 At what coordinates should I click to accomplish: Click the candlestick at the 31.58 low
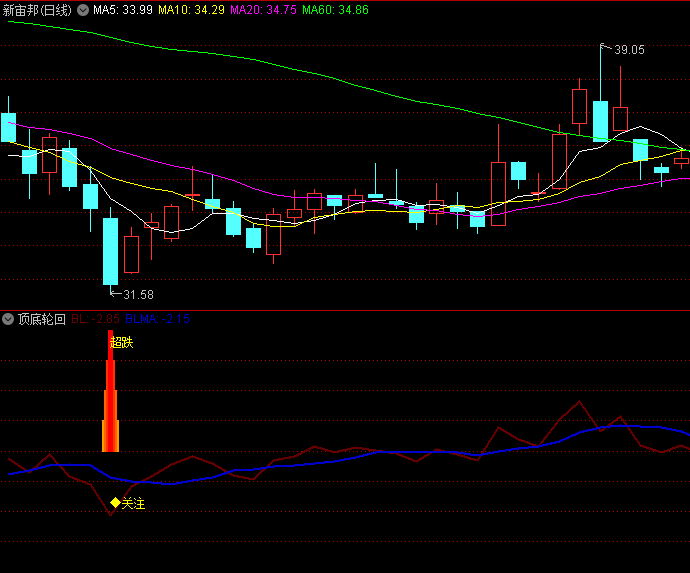pos(110,251)
